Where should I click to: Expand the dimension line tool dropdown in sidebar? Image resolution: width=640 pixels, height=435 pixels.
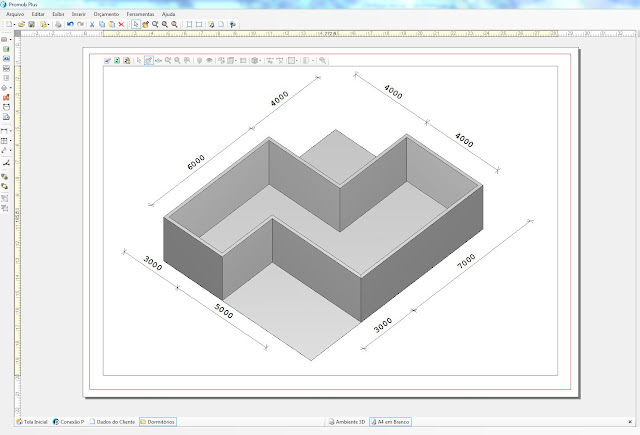click(x=11, y=131)
